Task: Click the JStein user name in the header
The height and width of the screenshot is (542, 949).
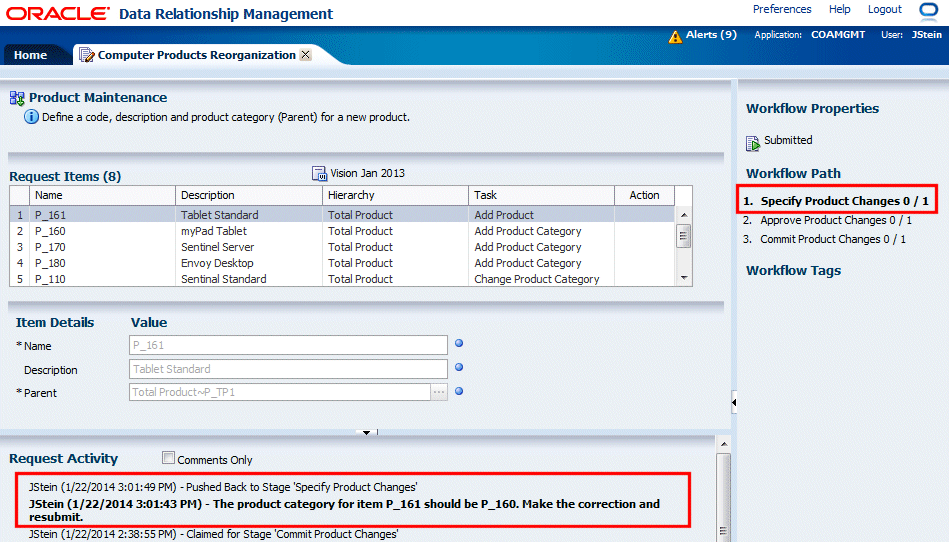Action: (927, 34)
